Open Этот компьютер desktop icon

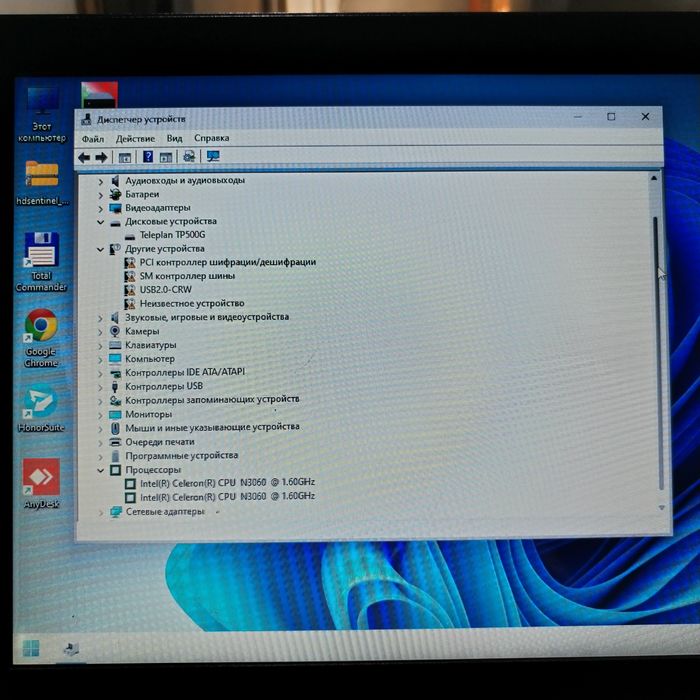42,115
